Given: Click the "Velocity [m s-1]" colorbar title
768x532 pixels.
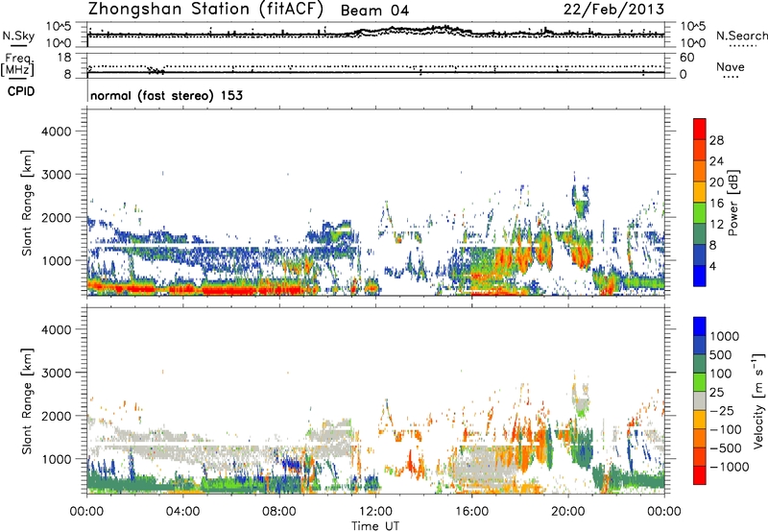Looking at the screenshot, I should click(x=758, y=400).
